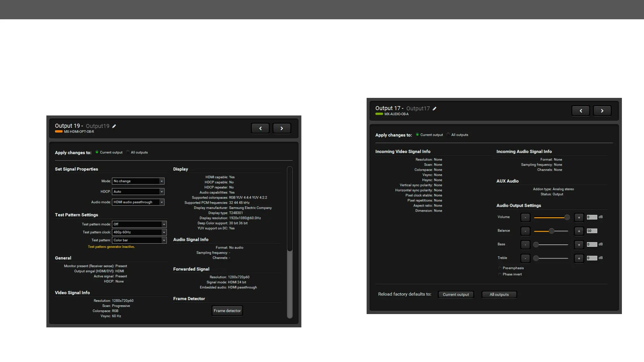644x362 pixels.
Task: Open the Audio mode HDMI audio passthrough dropdown
Action: click(x=138, y=202)
